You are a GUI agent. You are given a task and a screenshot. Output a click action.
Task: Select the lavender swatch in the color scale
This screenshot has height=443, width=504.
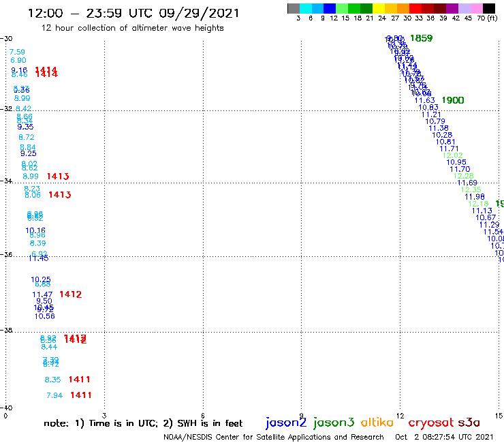pyautogui.click(x=464, y=8)
